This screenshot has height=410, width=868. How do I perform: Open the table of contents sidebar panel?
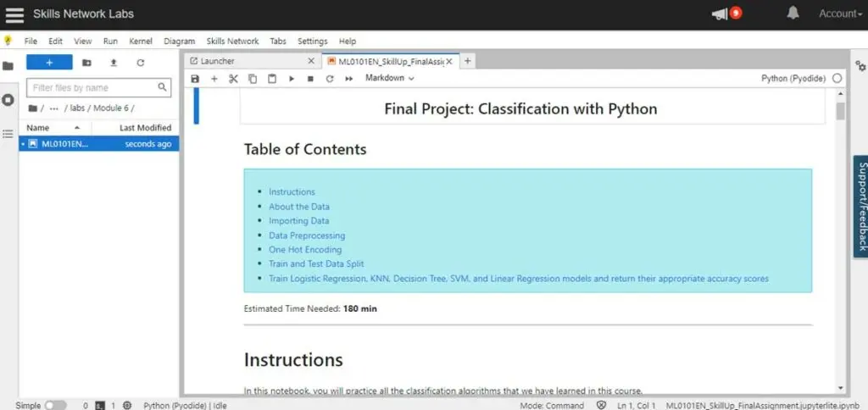click(x=8, y=134)
